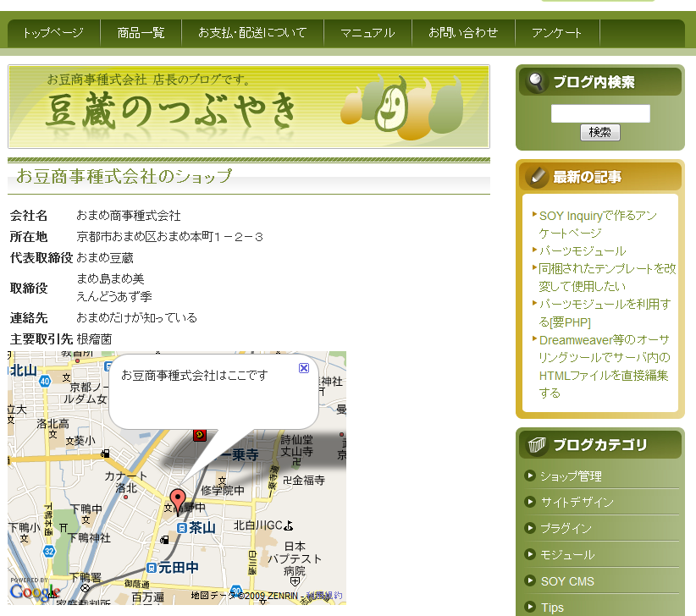The image size is (696, 616).
Task: Open the SOY CMS category
Action: [x=567, y=581]
